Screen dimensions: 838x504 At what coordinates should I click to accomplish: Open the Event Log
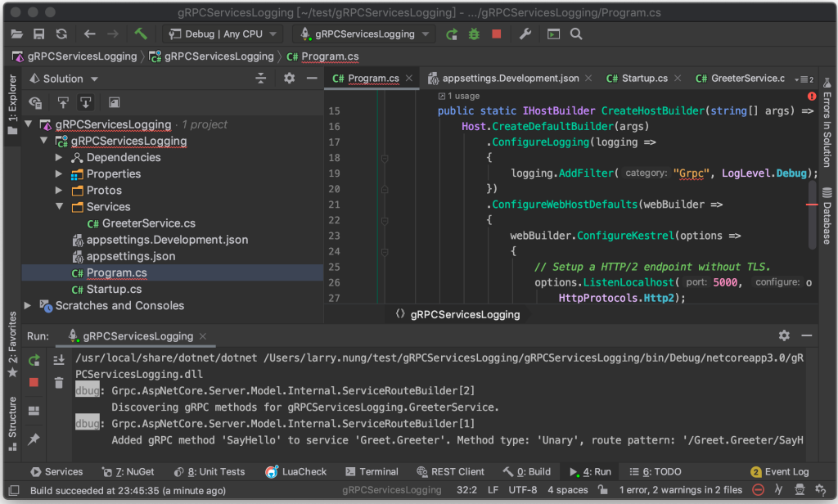coord(780,472)
